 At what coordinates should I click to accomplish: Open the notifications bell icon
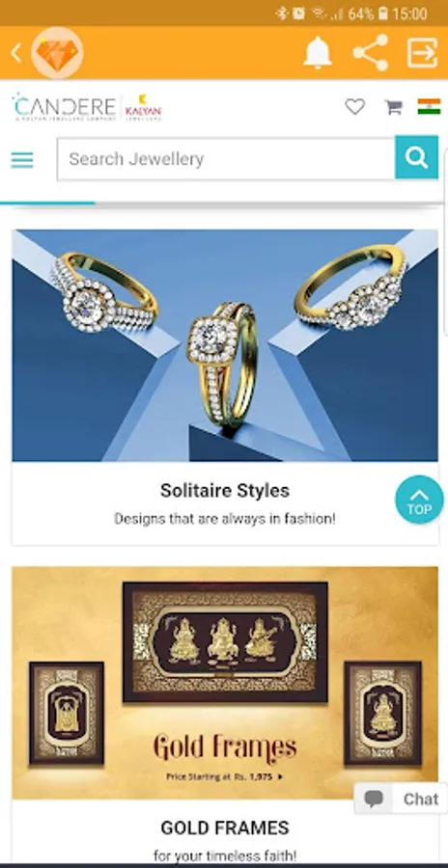318,53
